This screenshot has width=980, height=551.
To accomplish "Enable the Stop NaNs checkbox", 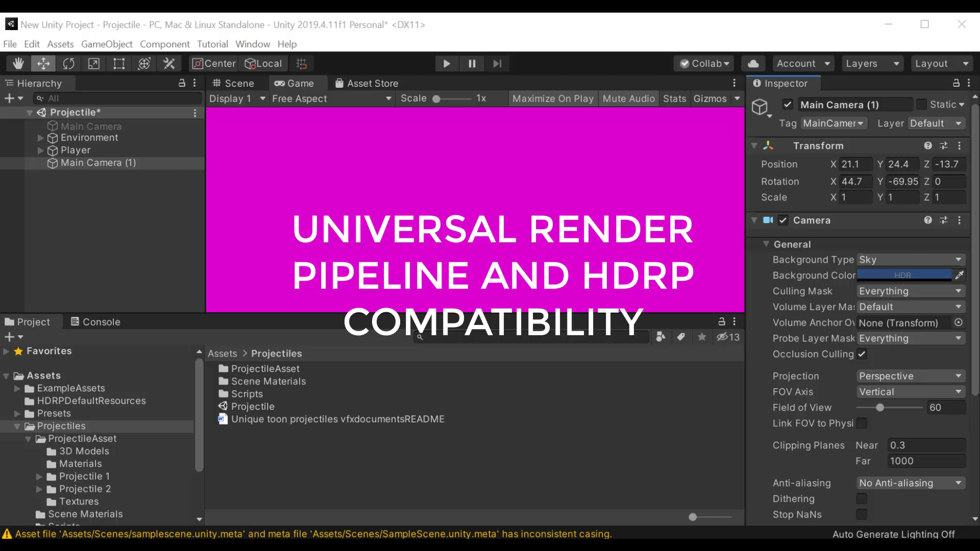I will (862, 514).
